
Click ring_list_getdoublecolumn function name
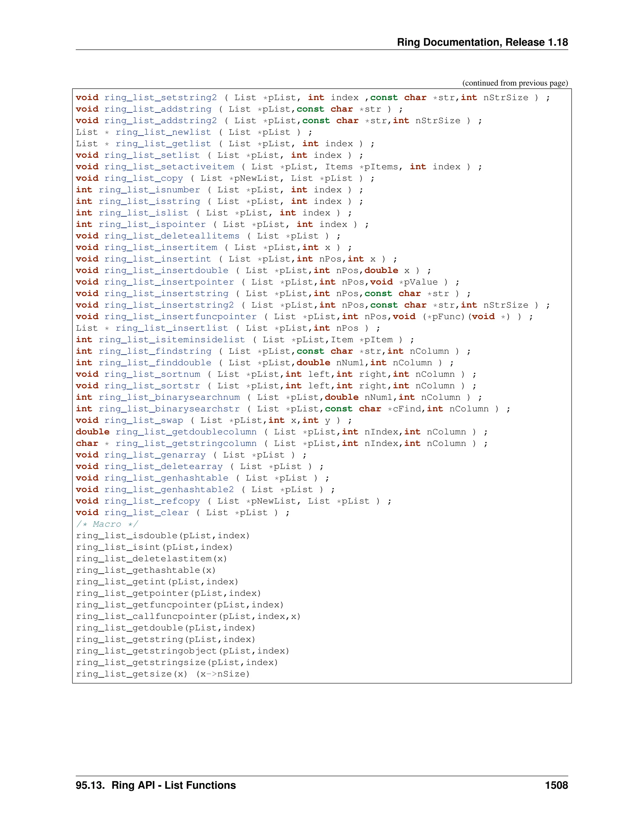coord(186,432)
